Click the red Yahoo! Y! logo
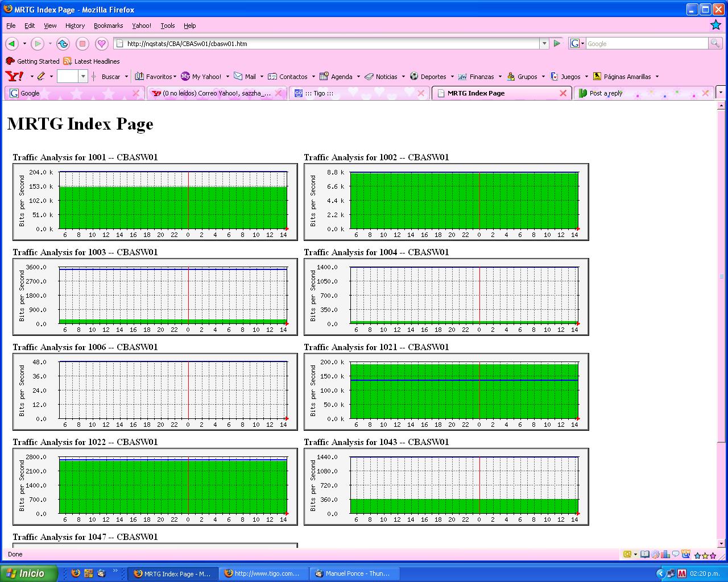The height and width of the screenshot is (582, 728). click(x=14, y=76)
